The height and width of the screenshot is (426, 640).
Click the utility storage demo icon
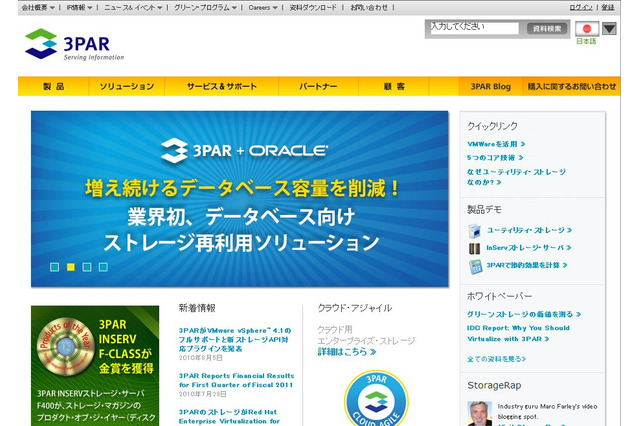click(x=474, y=231)
